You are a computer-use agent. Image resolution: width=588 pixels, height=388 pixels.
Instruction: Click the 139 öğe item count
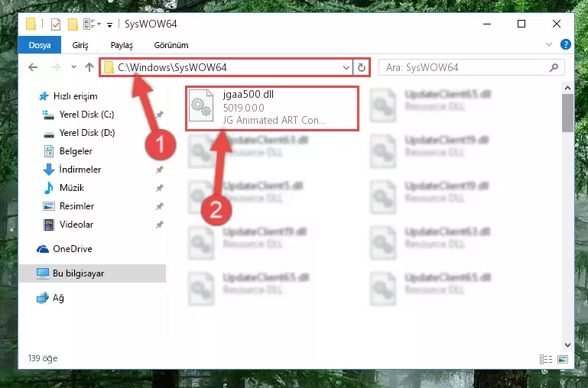click(43, 358)
